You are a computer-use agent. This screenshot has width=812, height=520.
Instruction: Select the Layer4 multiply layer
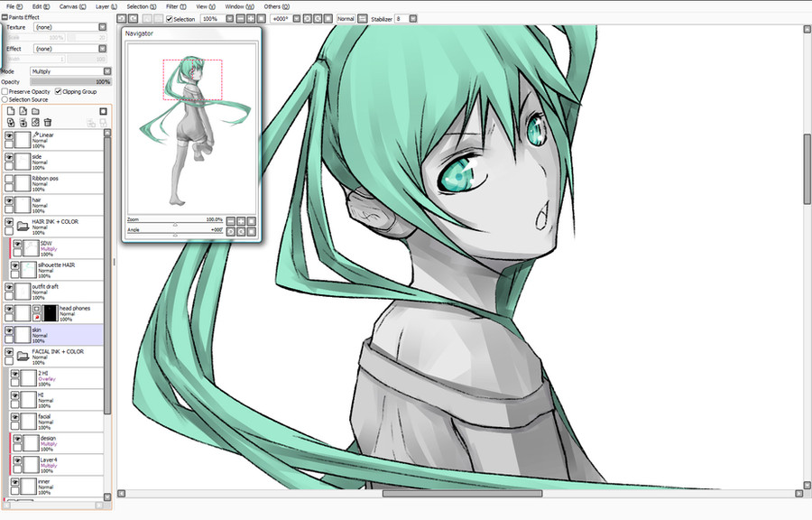coord(57,465)
